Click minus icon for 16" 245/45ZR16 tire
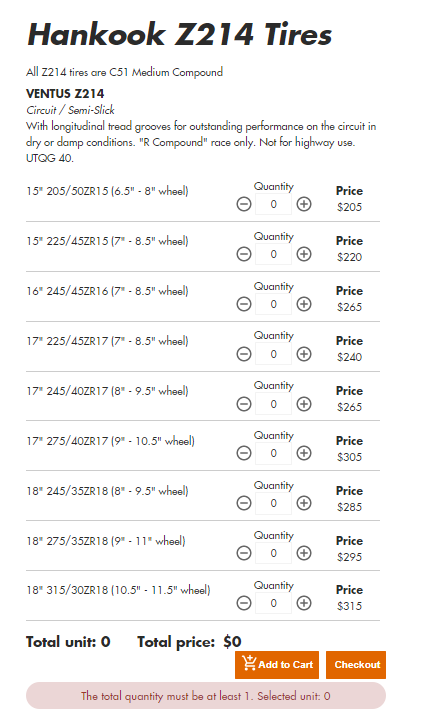 point(244,304)
